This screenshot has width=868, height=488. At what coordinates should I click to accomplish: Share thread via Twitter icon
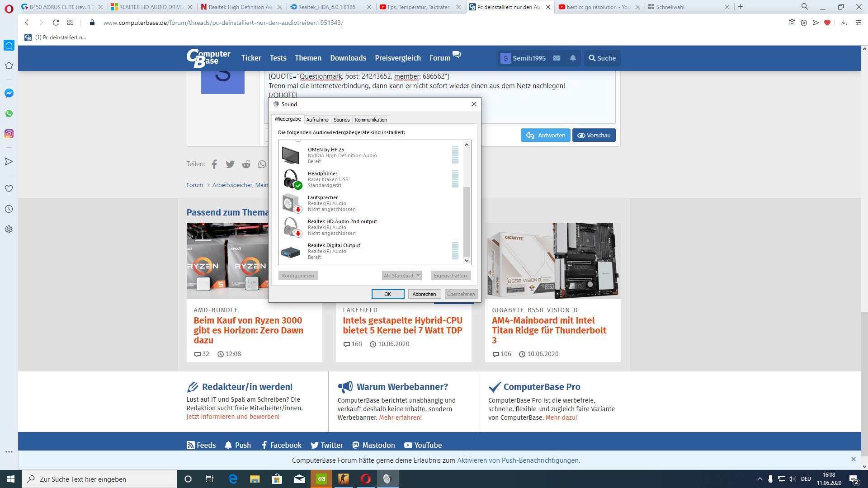230,164
